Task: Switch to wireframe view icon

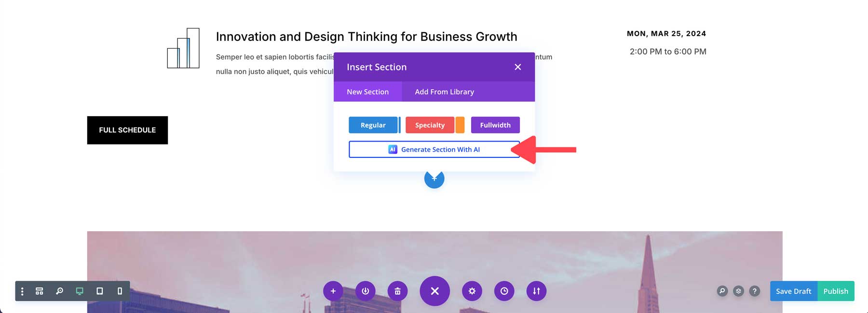Action: 40,291
